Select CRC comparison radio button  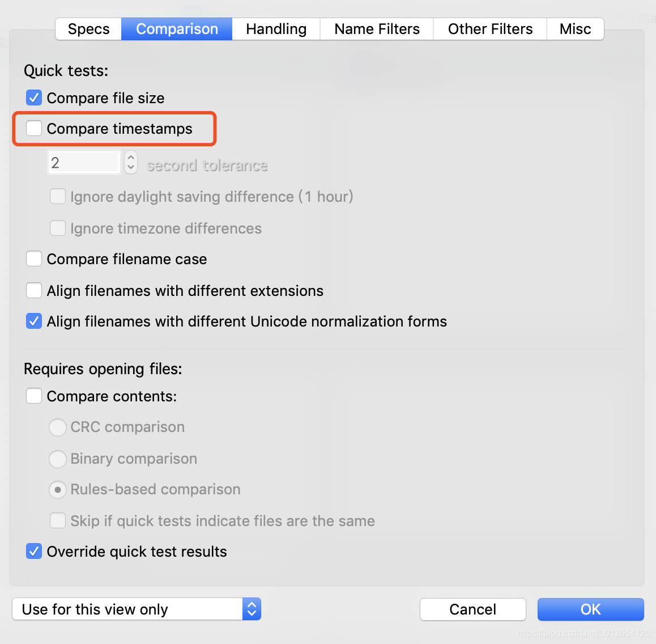coord(58,427)
